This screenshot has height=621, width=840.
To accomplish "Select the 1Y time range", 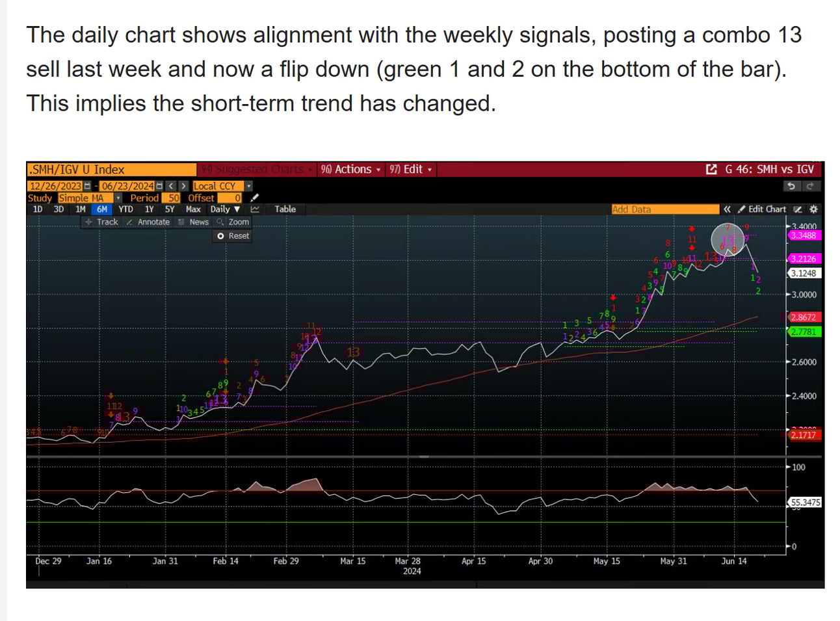I will point(149,209).
